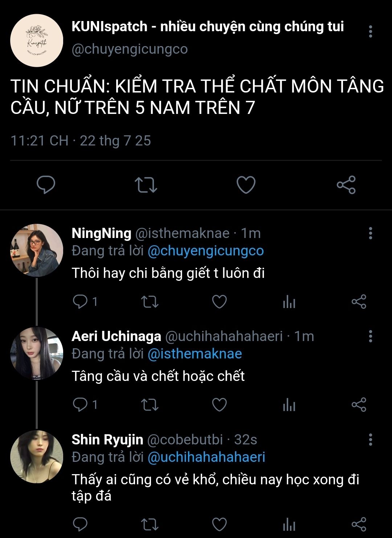The image size is (392, 538).
Task: Share the main KUNIspatch tweet
Action: click(346, 185)
